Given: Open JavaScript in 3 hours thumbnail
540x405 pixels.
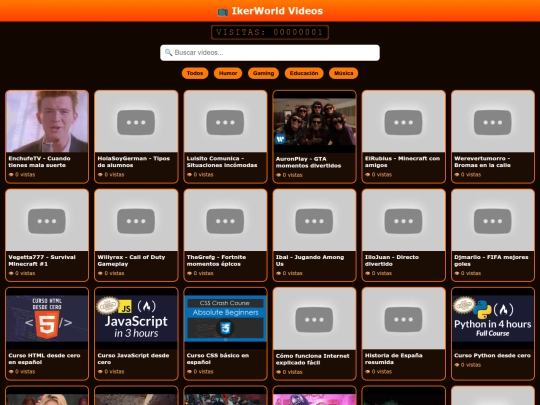Looking at the screenshot, I should point(136,319).
